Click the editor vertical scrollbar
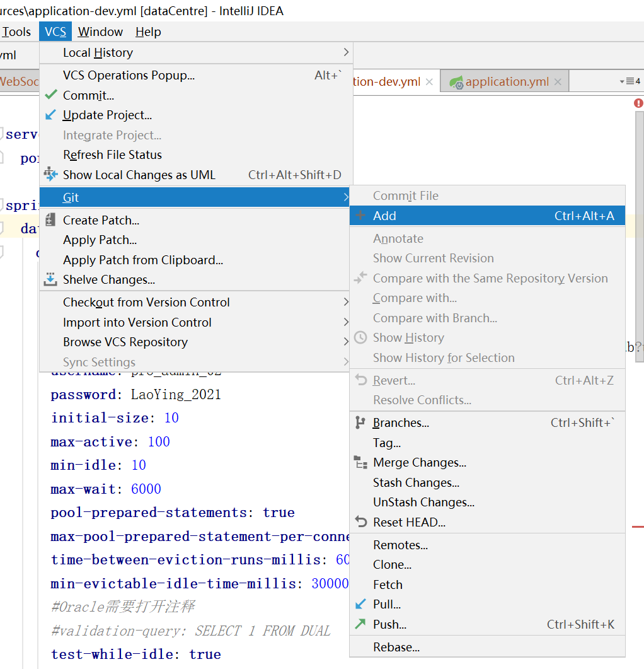This screenshot has width=644, height=669. (x=640, y=237)
